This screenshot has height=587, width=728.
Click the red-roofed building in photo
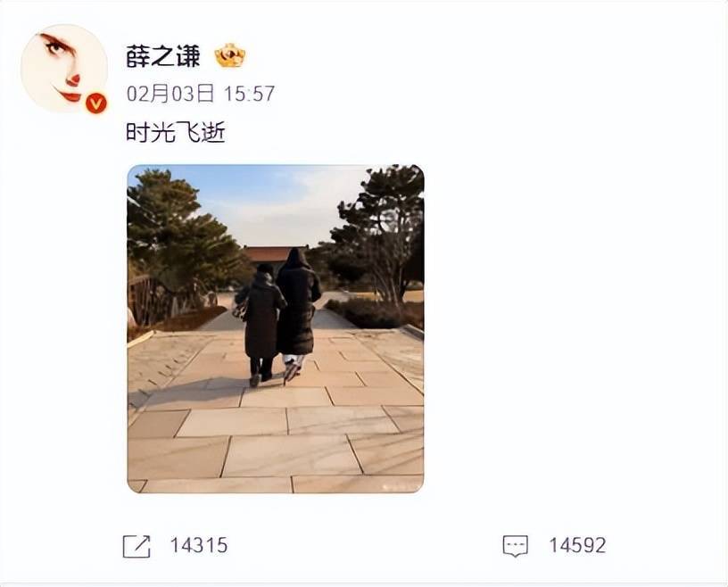pyautogui.click(x=270, y=255)
